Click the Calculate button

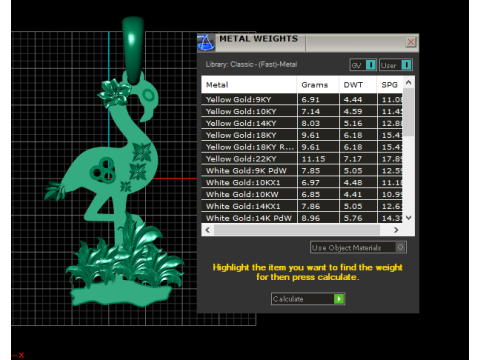pos(308,299)
